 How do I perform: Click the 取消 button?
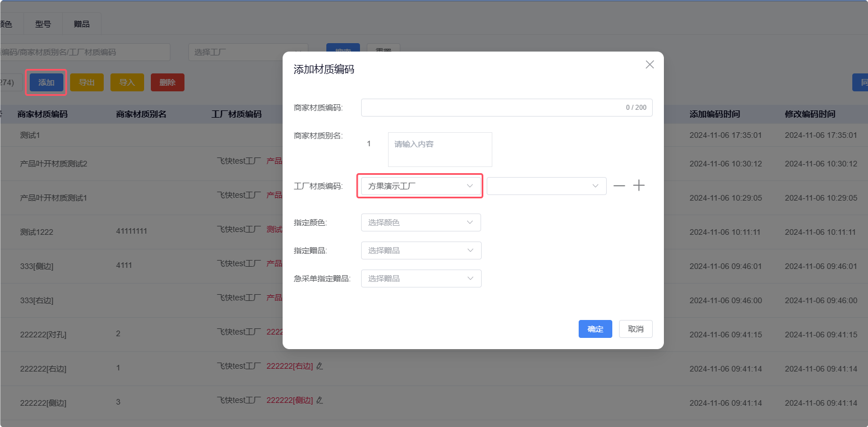636,329
